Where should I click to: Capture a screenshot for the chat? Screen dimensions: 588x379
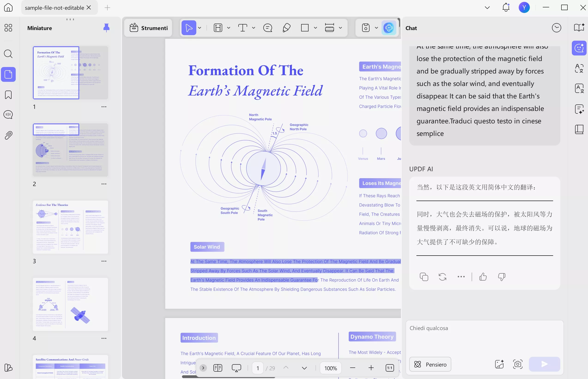tap(518, 364)
